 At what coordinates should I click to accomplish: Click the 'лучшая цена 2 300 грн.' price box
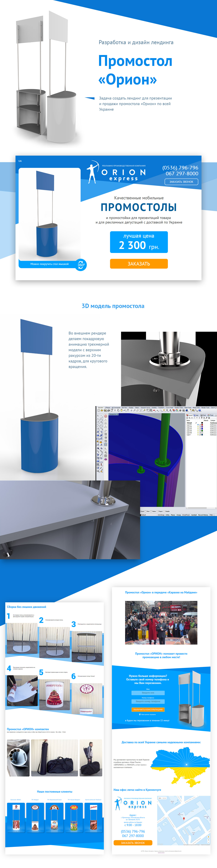tap(139, 242)
